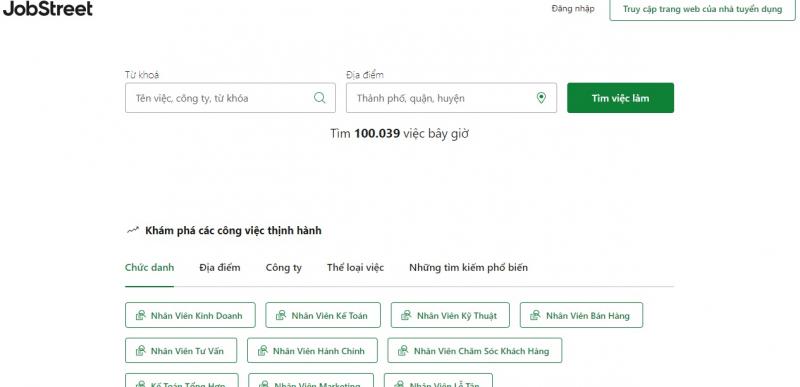800x387 pixels.
Task: Click the search icon on Nhân Viên Tư Vấn
Action: pos(141,351)
